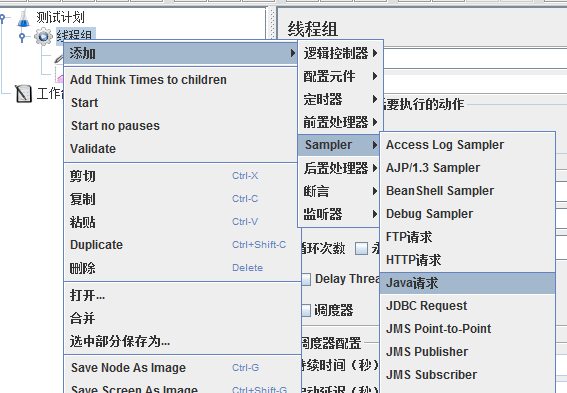This screenshot has width=567, height=393.
Task: Toggle the 测试计划 tree expand handle
Action: click(x=3, y=17)
